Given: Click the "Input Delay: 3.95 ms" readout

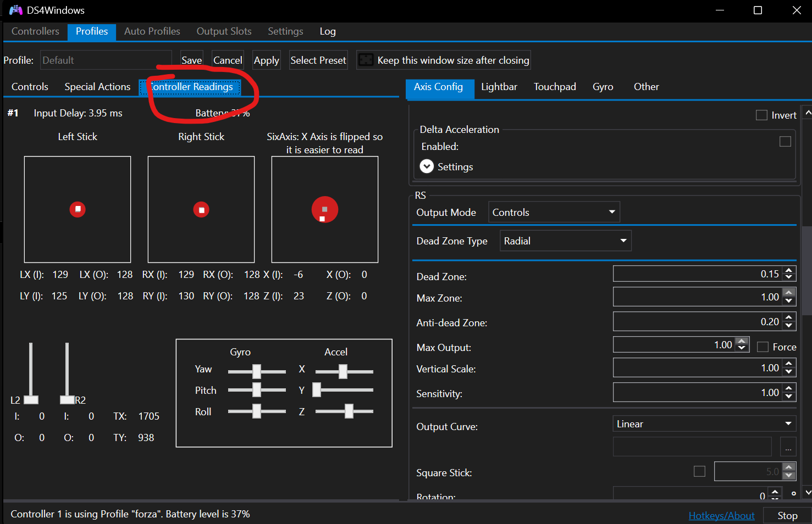Looking at the screenshot, I should click(x=78, y=113).
